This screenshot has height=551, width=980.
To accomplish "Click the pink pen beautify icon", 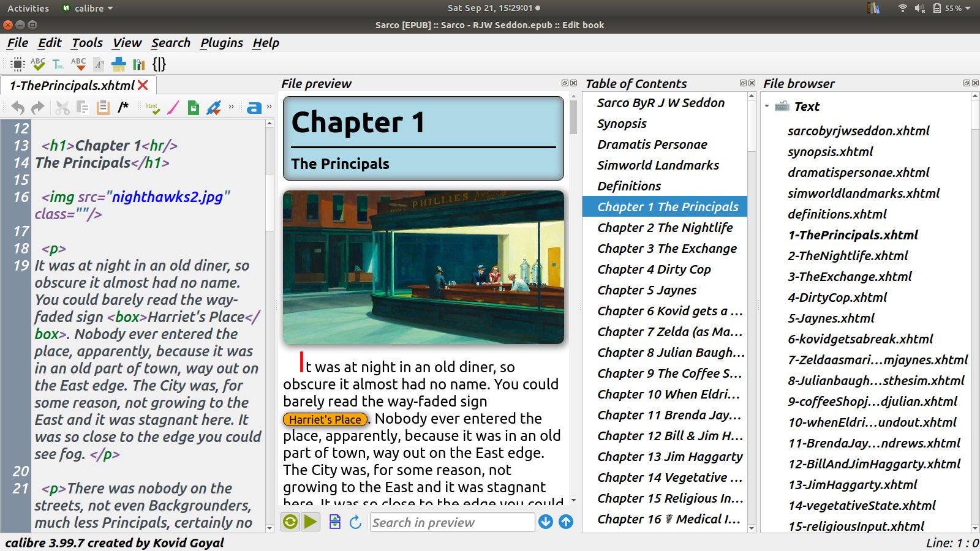I will point(173,108).
